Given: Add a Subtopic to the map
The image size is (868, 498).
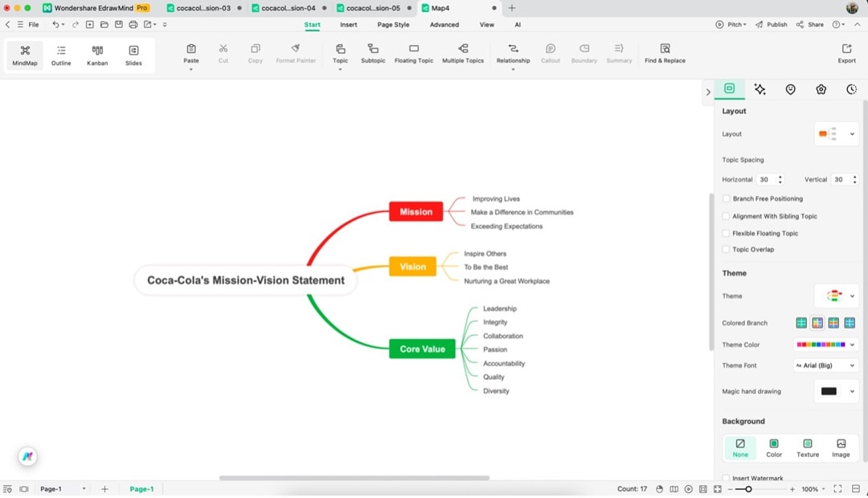Looking at the screenshot, I should [373, 54].
